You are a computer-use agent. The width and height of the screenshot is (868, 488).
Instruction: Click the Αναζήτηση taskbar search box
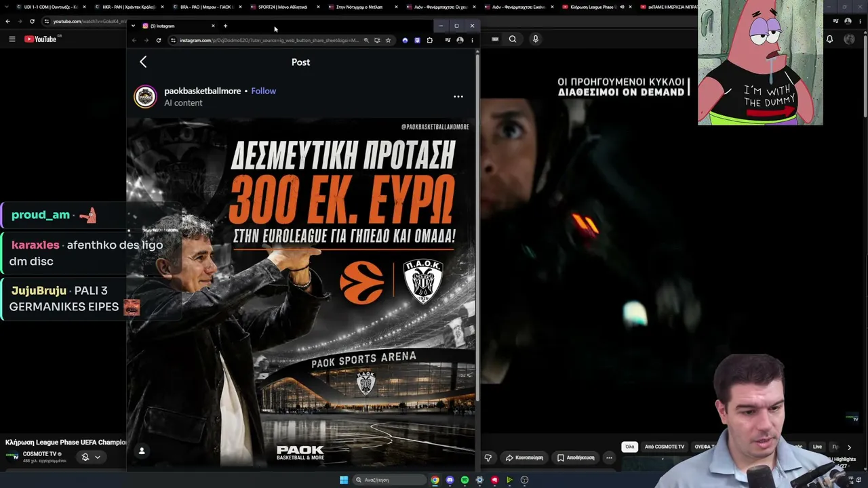tap(389, 480)
